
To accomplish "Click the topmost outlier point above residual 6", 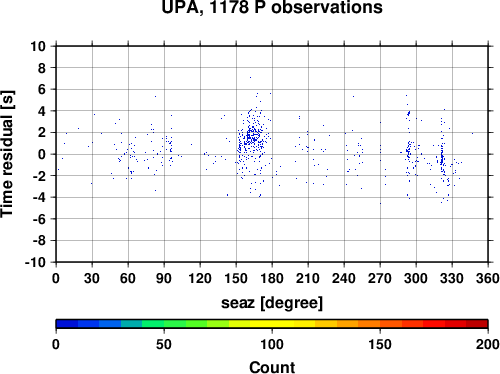I will pos(250,77).
